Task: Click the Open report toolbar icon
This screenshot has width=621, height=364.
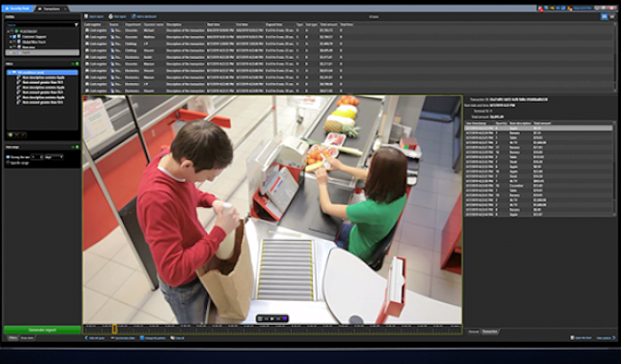Action: pyautogui.click(x=97, y=16)
